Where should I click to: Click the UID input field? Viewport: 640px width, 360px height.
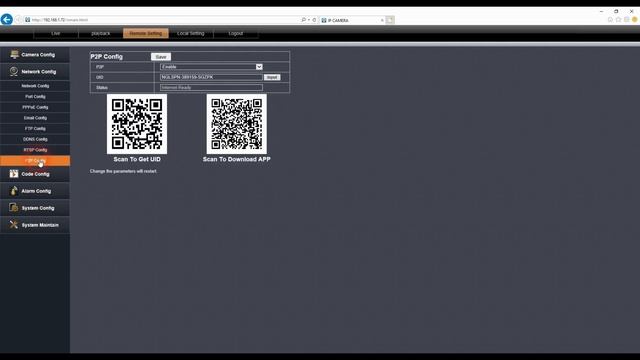coord(211,77)
